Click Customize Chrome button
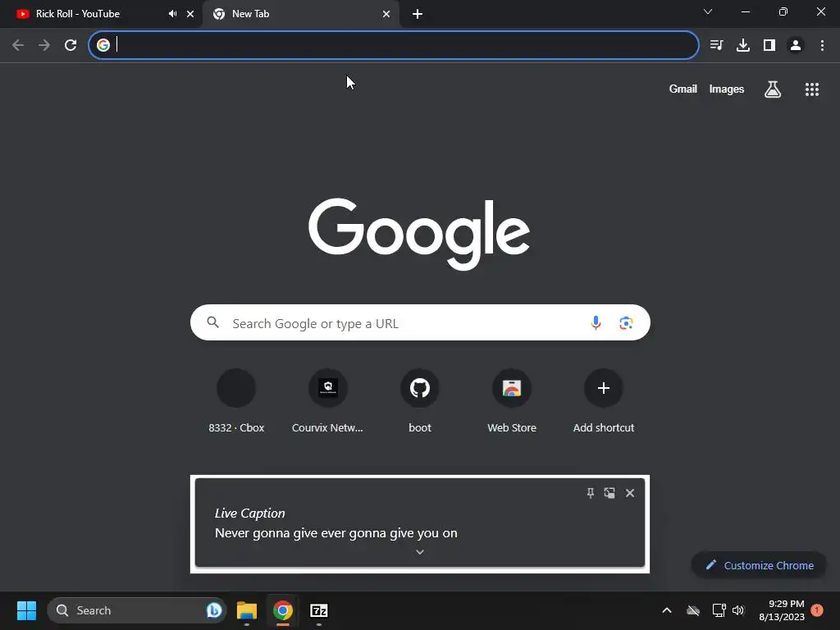Screen dimensions: 840x630 click(x=759, y=565)
